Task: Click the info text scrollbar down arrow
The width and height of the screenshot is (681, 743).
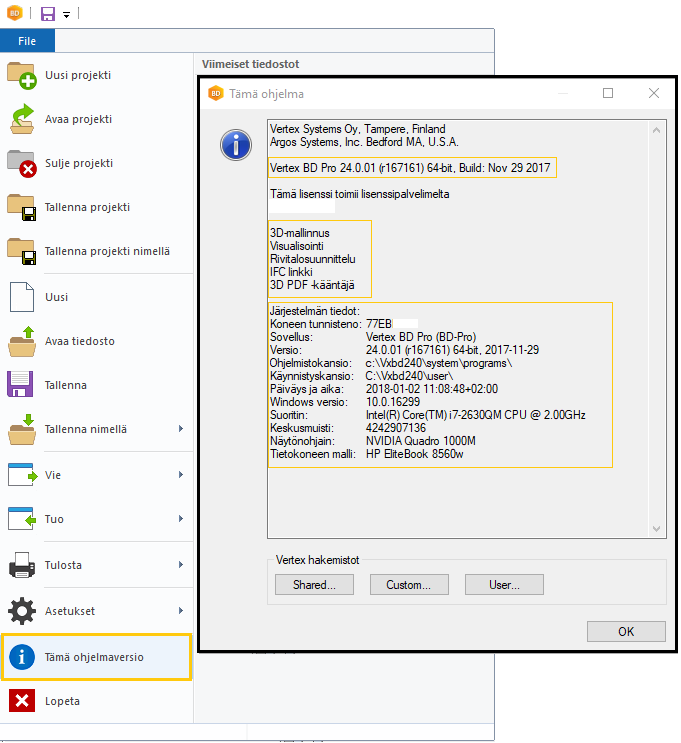Action: click(657, 530)
